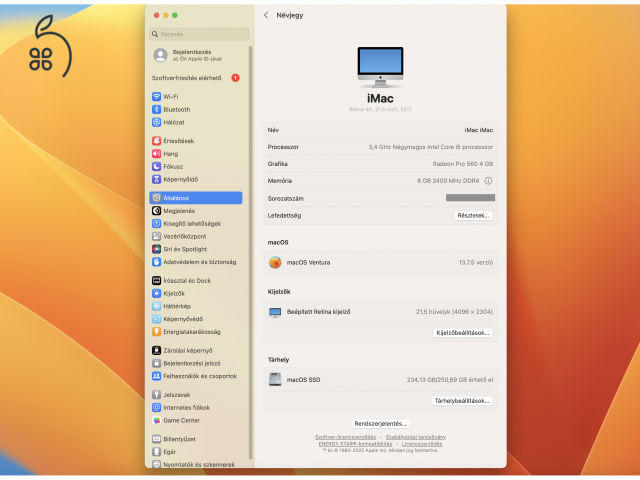Go back using the chevron beside Névjegy
This screenshot has width=640, height=480.
coord(266,15)
